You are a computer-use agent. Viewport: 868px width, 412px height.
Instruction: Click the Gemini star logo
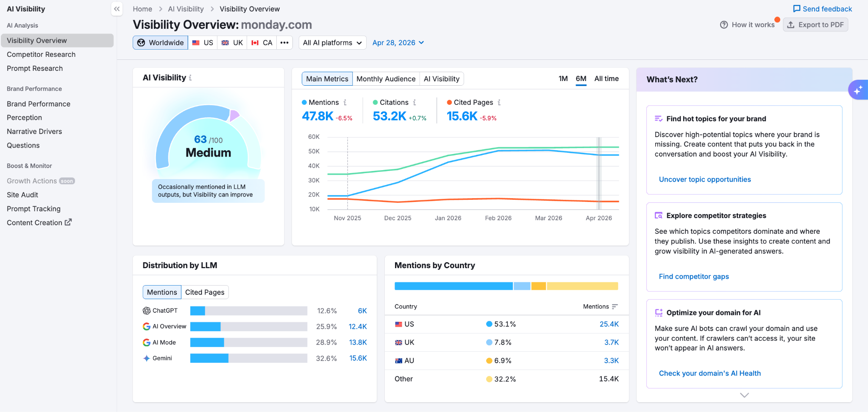click(x=147, y=358)
